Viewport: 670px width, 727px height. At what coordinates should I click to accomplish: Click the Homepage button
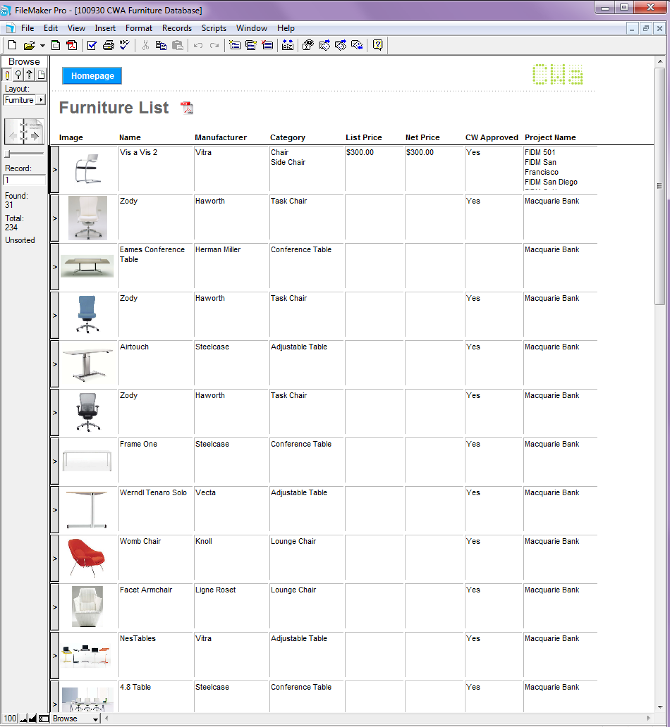click(92, 76)
